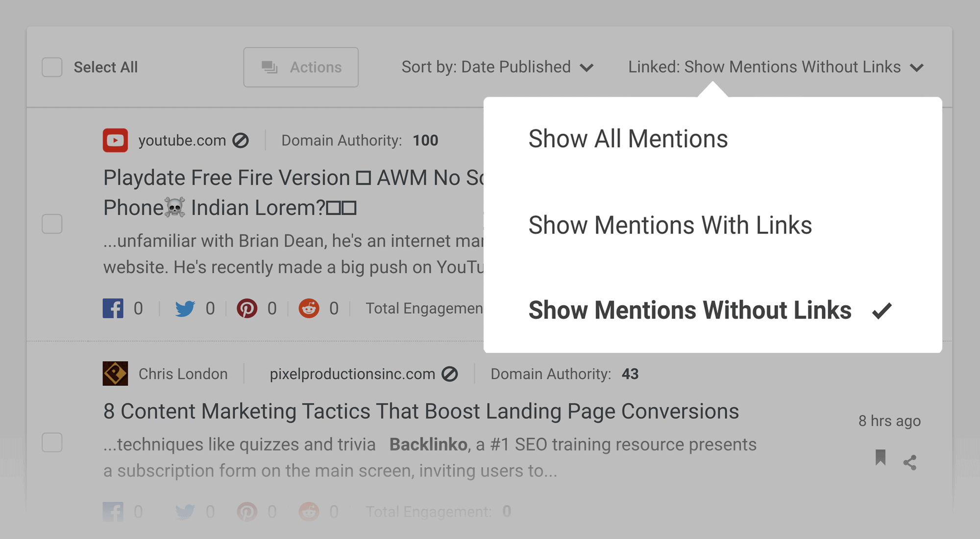Screen dimensions: 980x539
Task: Bookmark the Content Marketing Tactics article
Action: coord(880,458)
